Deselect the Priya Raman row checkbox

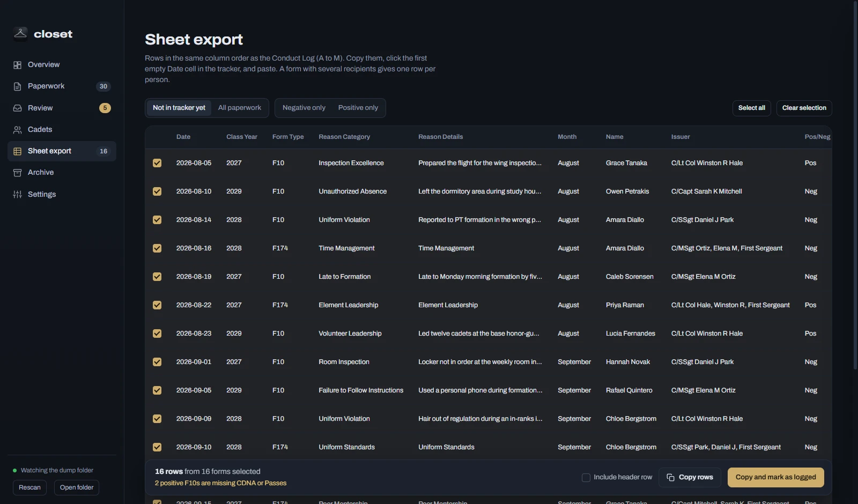pyautogui.click(x=157, y=305)
